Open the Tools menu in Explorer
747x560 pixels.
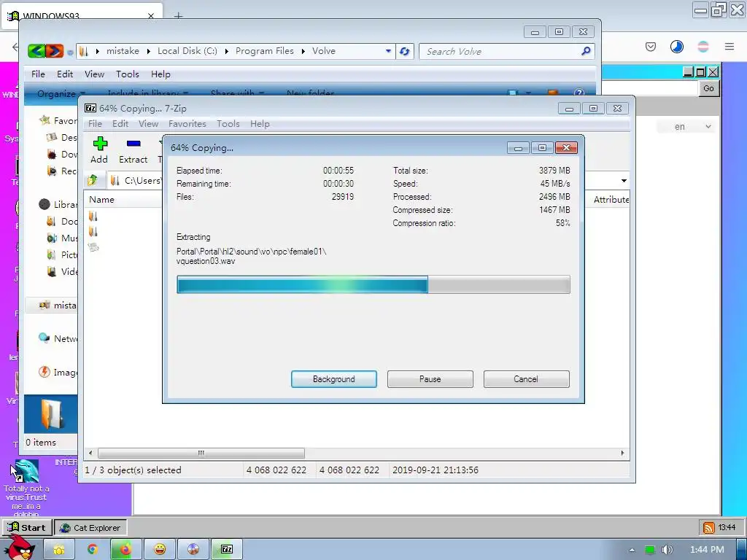click(127, 74)
